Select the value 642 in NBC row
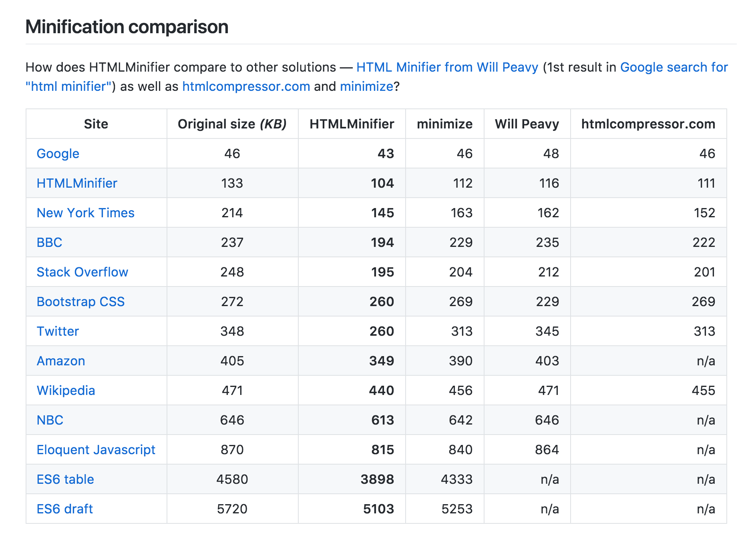Image resolution: width=756 pixels, height=545 pixels. (x=461, y=420)
